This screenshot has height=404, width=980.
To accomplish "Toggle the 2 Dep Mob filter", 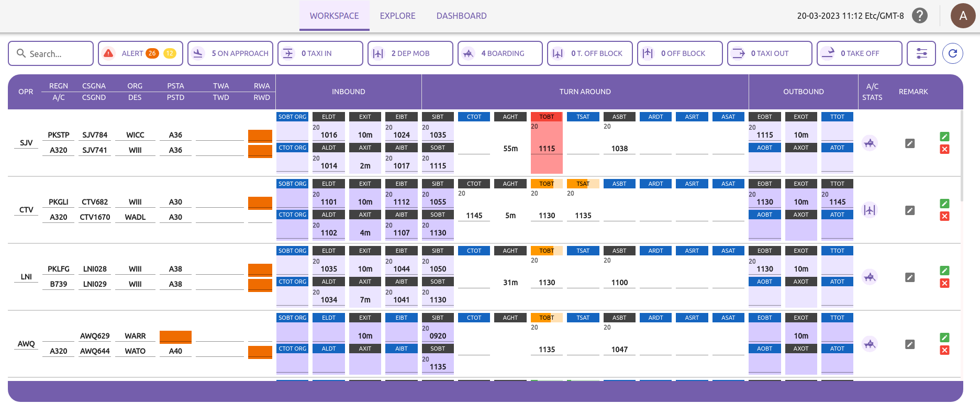I will 410,53.
